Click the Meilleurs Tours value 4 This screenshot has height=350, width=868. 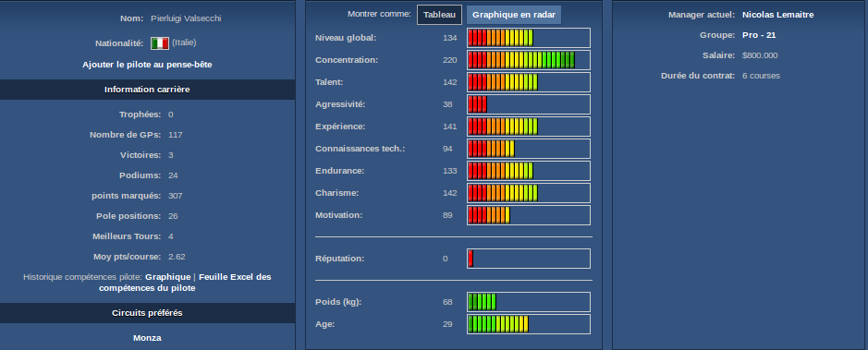pos(171,236)
